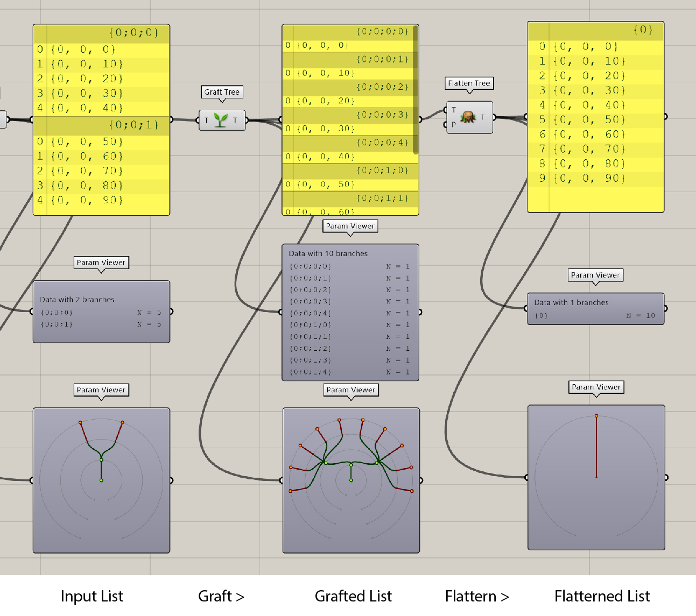Click the '{0;0;1} N = 5' viewer row
Screen dimensions: 696x616
[x=101, y=324]
